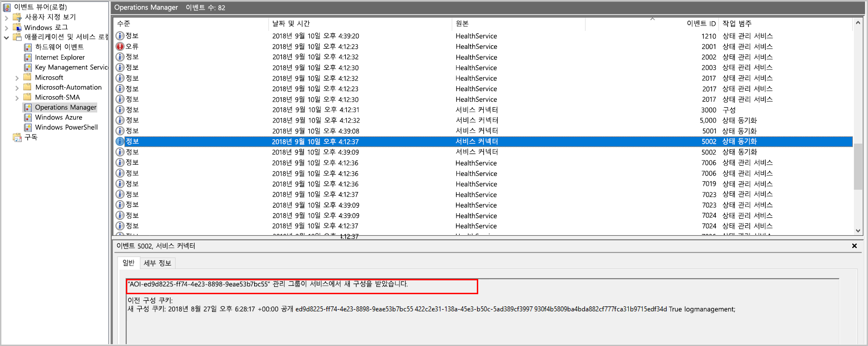Click the info icon for event 2003
868x346 pixels.
coord(120,68)
